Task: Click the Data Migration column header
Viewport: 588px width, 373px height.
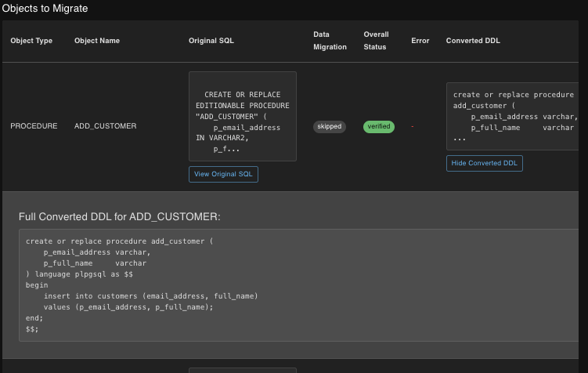Action: coord(330,41)
